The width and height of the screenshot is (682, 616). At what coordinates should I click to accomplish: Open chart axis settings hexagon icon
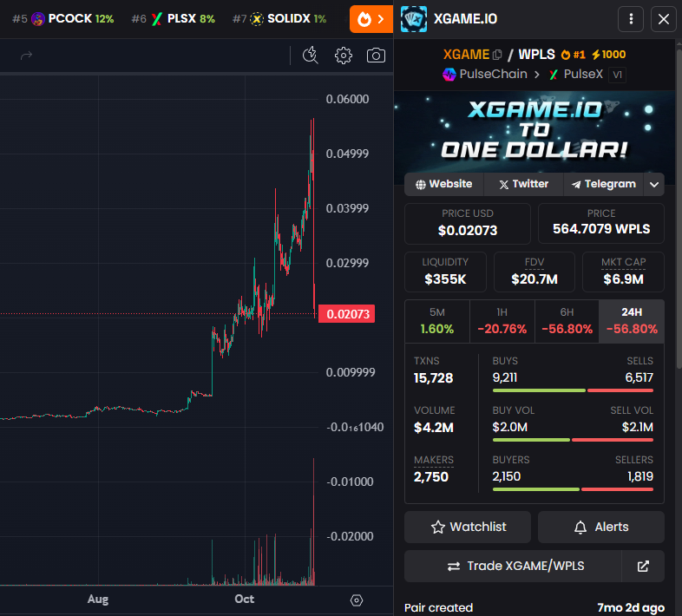357,600
